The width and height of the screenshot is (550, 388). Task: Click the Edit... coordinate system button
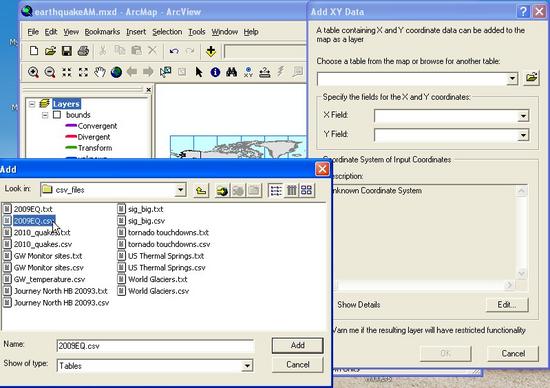(507, 305)
